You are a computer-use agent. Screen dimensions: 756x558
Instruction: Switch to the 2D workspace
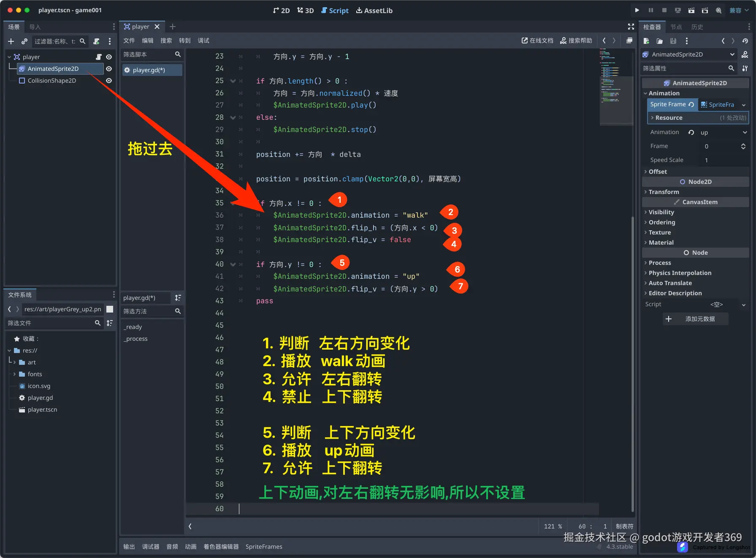coord(281,10)
